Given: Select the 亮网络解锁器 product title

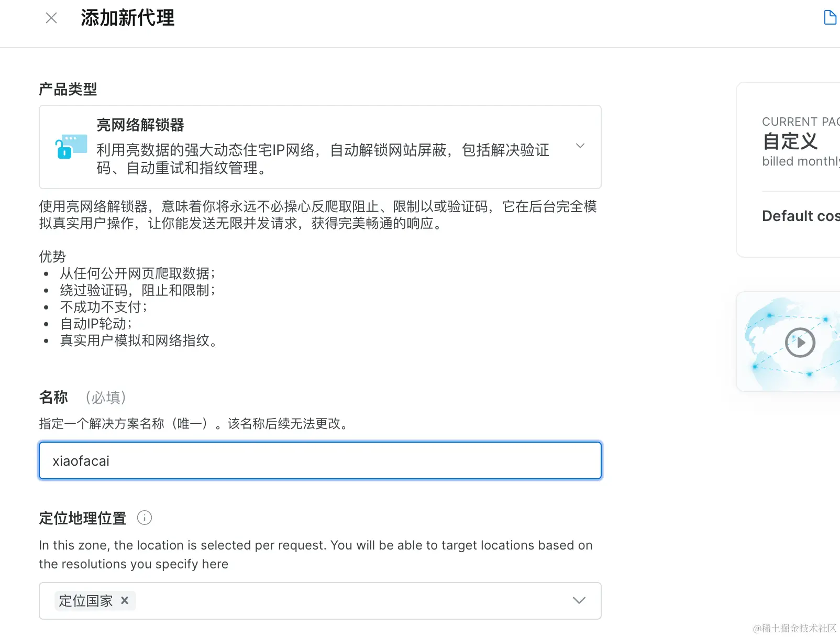Looking at the screenshot, I should (x=140, y=125).
